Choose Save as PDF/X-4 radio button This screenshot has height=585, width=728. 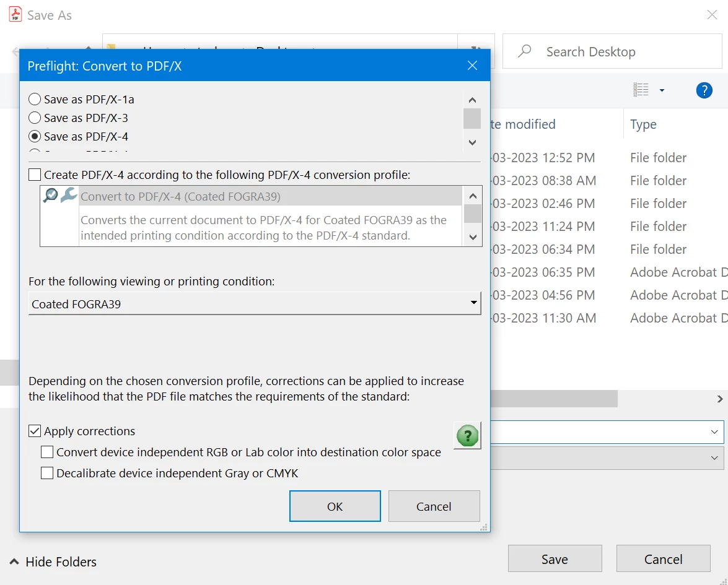click(x=34, y=136)
